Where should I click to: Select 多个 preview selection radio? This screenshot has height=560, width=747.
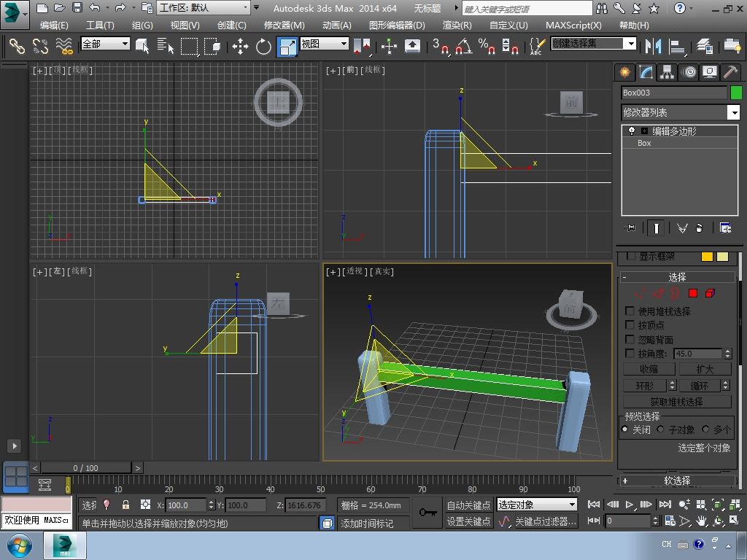(705, 429)
